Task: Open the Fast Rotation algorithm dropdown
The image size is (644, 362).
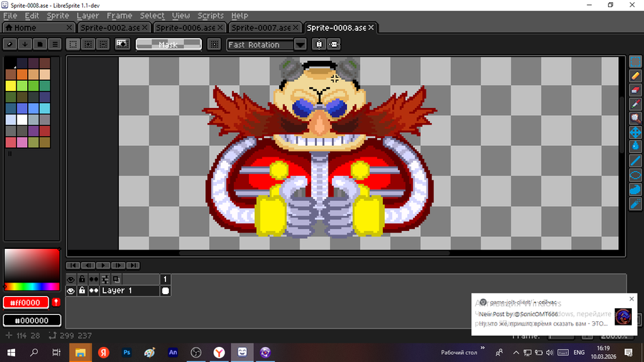Action: (x=301, y=44)
